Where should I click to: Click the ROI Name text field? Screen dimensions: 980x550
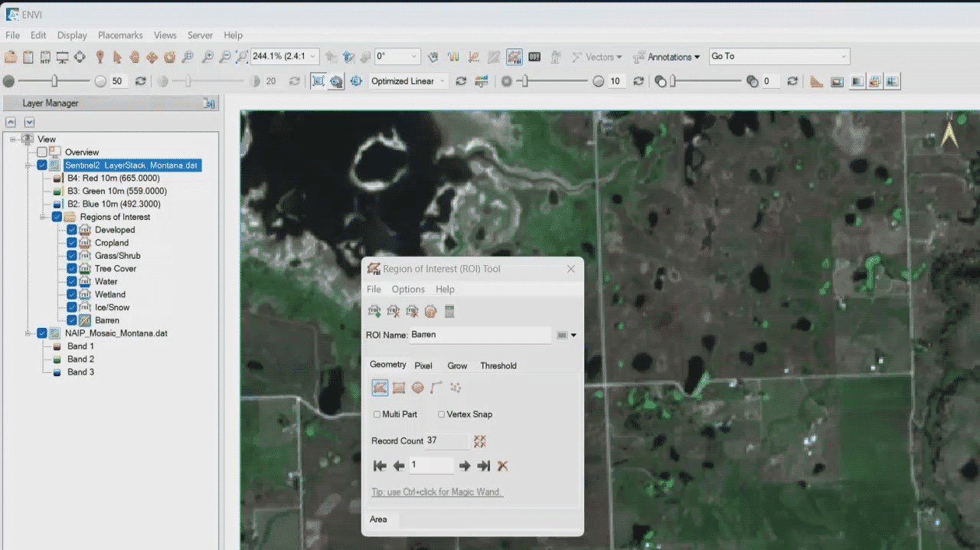coord(479,335)
